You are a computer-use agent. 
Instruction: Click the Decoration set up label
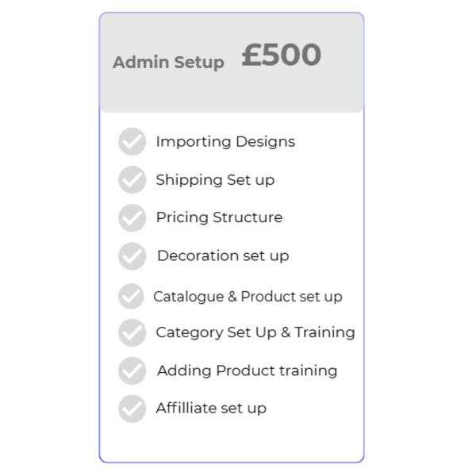click(223, 255)
